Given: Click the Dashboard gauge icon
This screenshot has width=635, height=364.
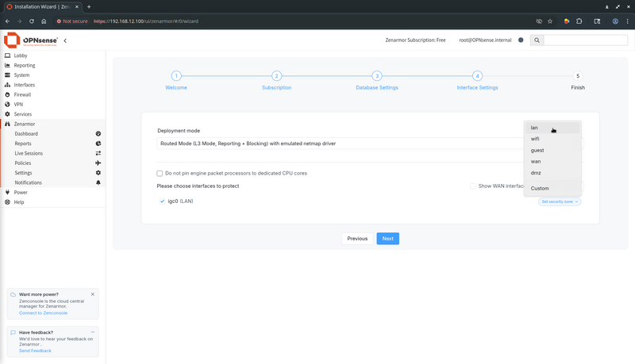Looking at the screenshot, I should 98,133.
